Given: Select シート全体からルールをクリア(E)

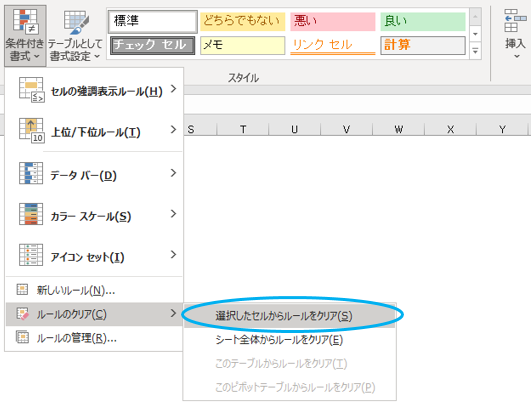Looking at the screenshot, I should coord(290,340).
